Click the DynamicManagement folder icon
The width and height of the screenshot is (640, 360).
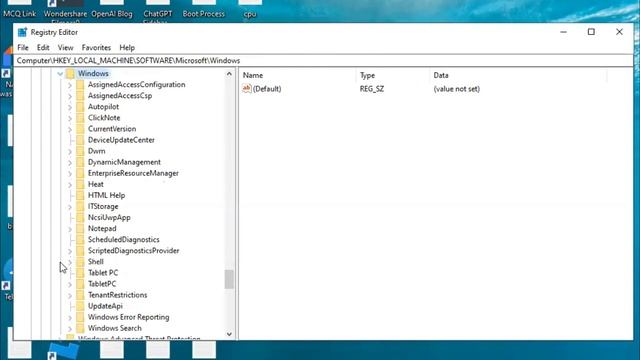coord(80,162)
